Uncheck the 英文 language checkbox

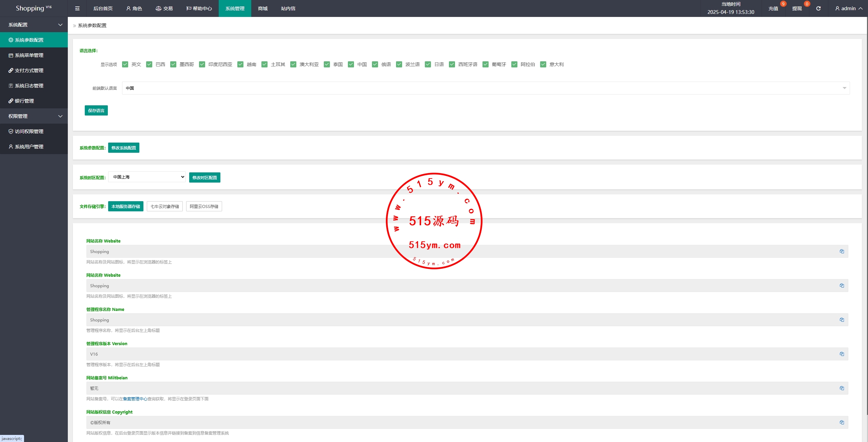pos(125,64)
